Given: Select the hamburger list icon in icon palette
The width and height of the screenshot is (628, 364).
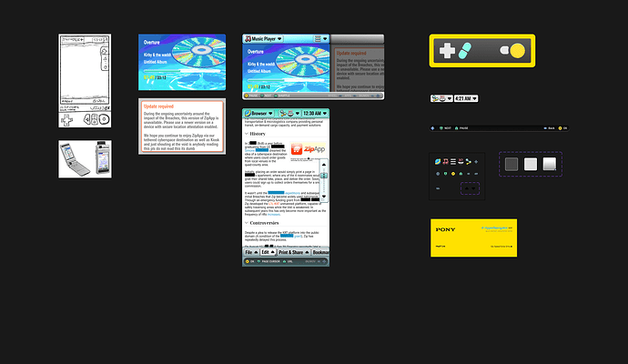Looking at the screenshot, I should [453, 162].
